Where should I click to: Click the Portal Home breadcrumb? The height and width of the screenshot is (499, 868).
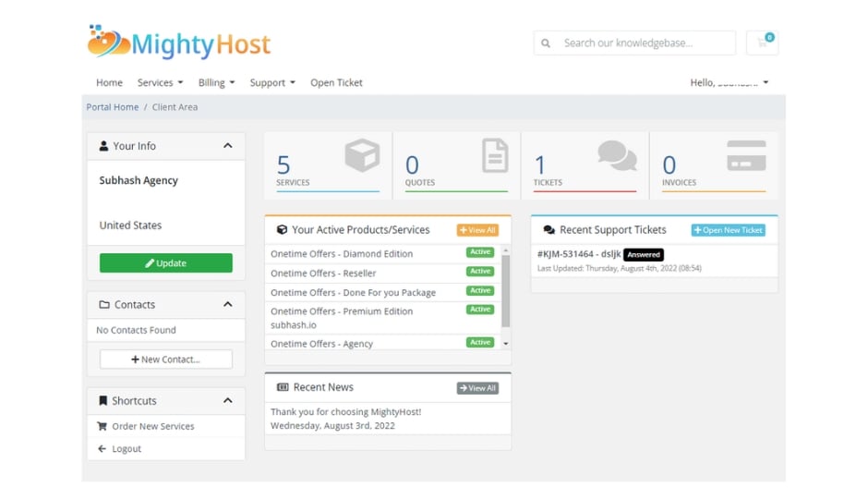tap(113, 107)
